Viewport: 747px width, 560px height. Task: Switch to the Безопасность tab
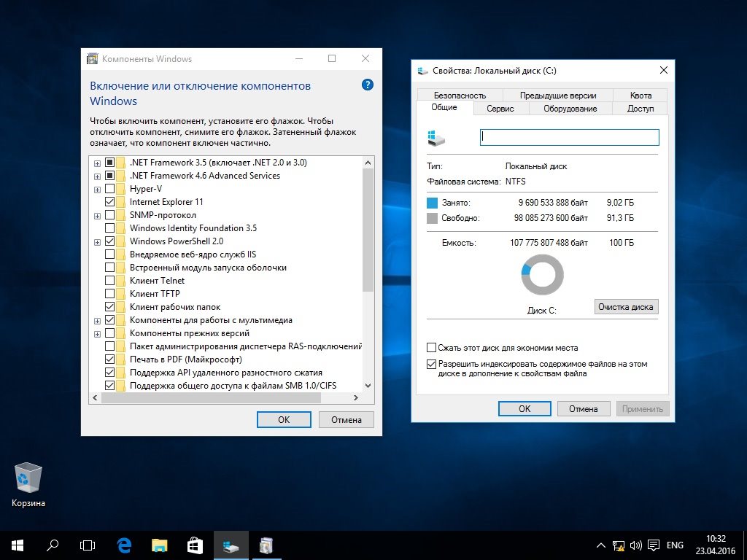point(460,96)
